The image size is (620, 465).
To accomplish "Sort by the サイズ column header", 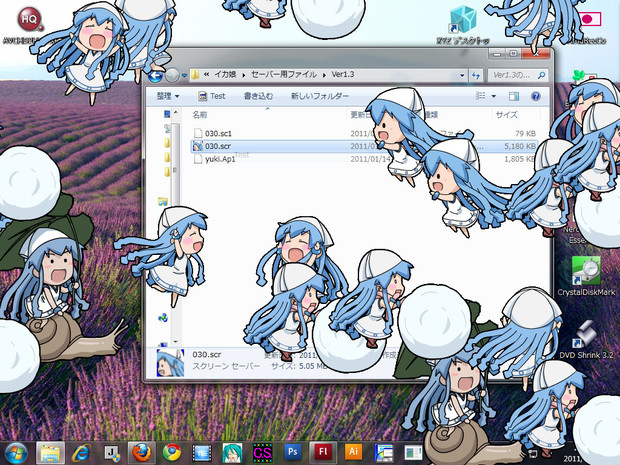I will (507, 115).
